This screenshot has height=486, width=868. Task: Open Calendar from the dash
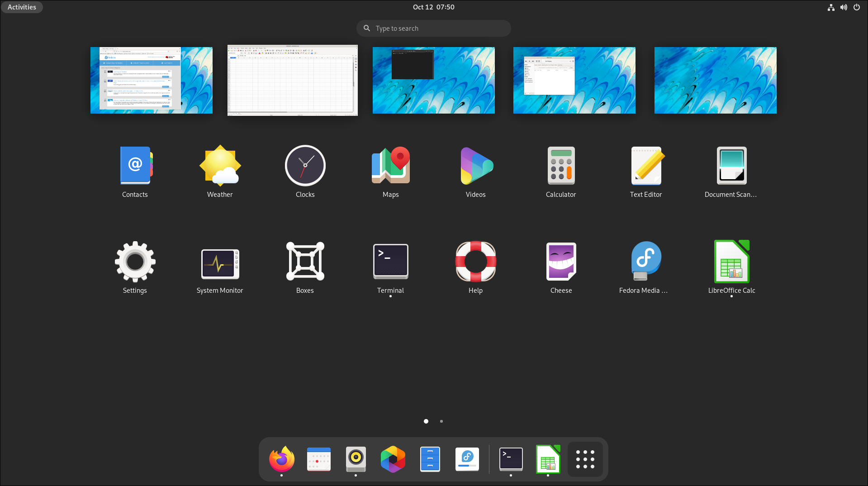(318, 459)
